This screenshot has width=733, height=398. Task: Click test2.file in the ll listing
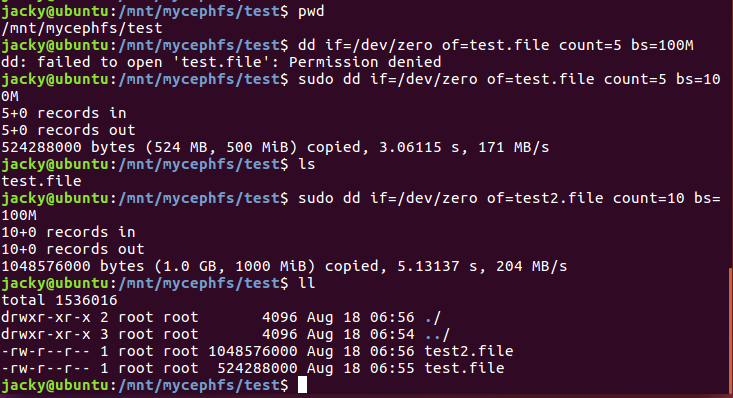click(469, 351)
